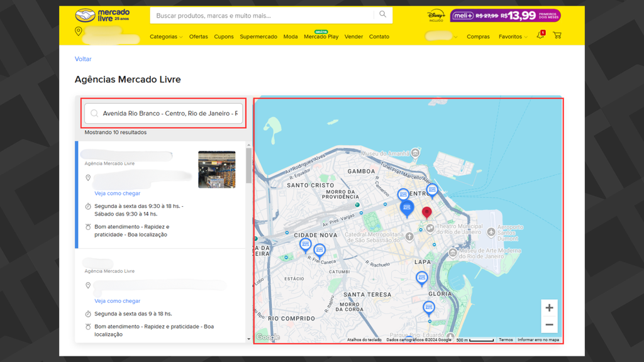
Task: Click Termos link on map
Action: pyautogui.click(x=506, y=340)
